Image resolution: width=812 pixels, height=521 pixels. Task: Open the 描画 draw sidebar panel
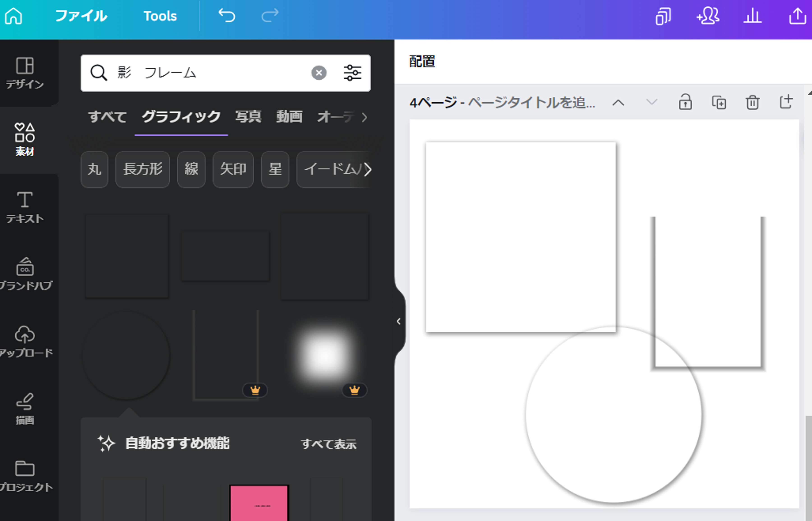click(x=25, y=409)
